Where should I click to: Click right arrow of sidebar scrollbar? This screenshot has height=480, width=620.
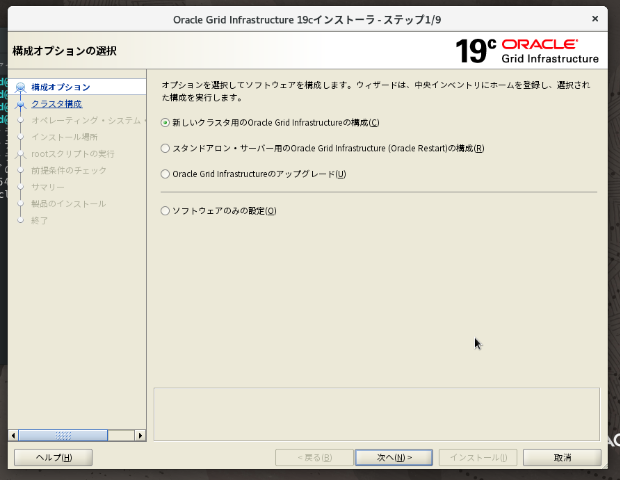click(140, 436)
